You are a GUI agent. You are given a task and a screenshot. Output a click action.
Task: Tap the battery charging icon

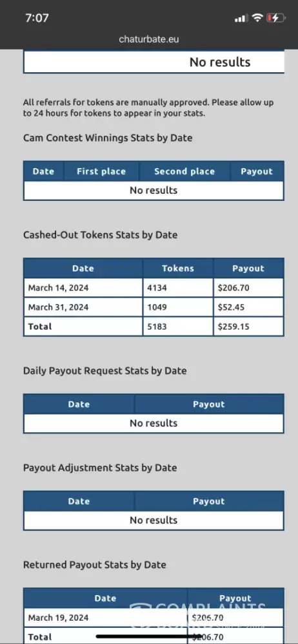pos(275,17)
